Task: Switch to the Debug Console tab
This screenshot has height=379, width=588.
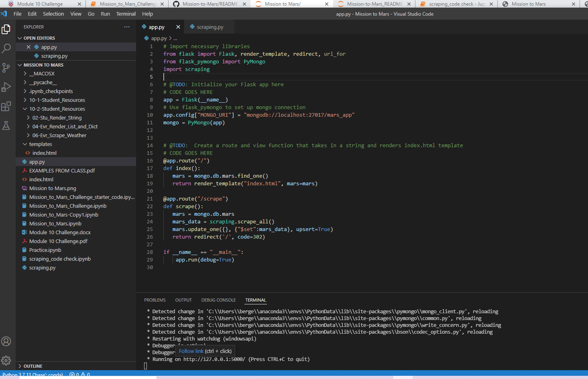Action: pos(219,300)
